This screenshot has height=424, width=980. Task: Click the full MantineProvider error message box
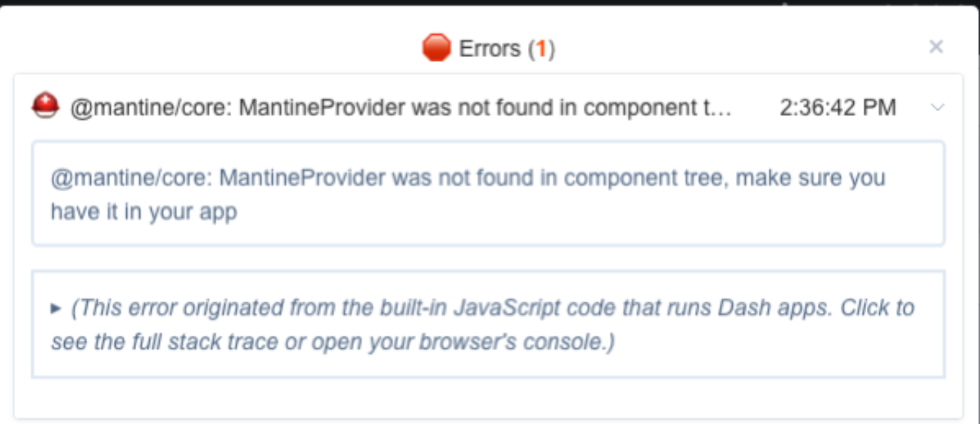tap(487, 194)
